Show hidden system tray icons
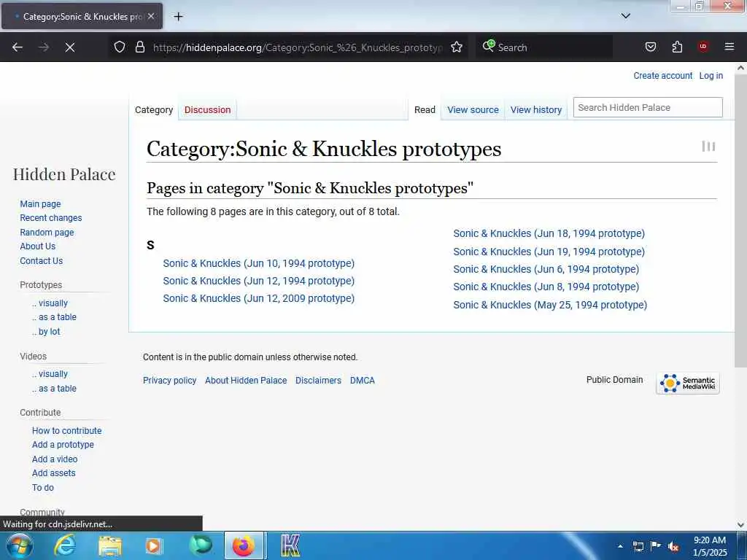 tap(620, 546)
